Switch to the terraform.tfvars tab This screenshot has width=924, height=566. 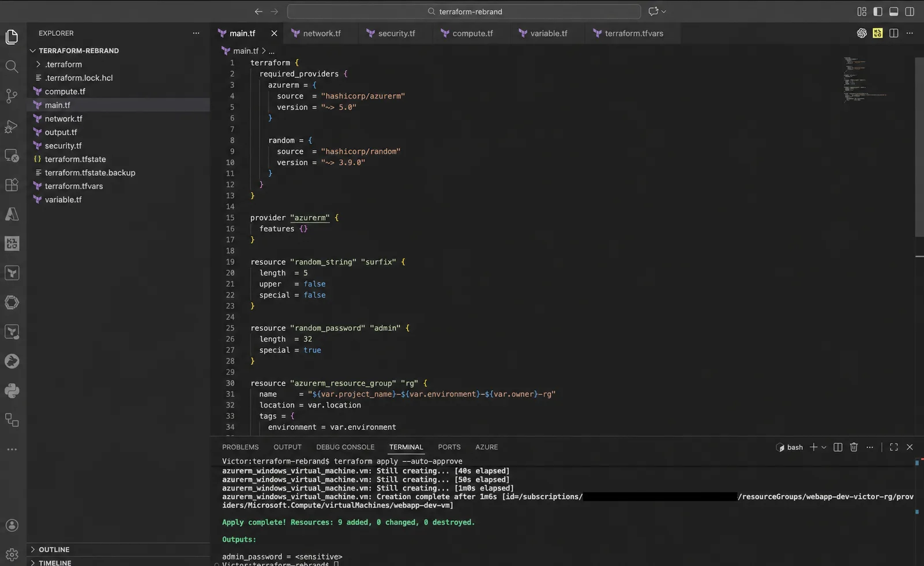point(634,33)
